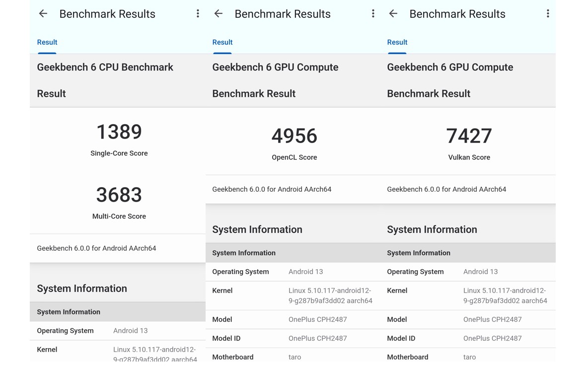Viewport: 588px width, 366px height.
Task: Click Motherboard label in OpenCL panel
Action: 233,357
